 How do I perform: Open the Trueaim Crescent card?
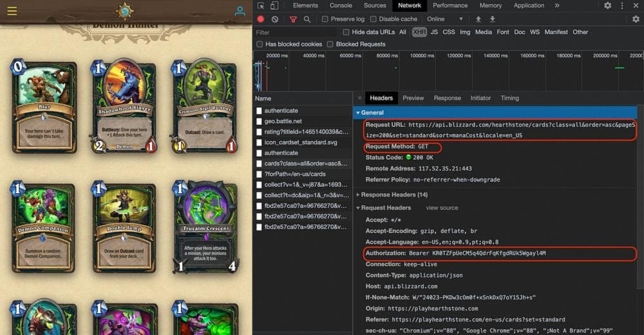(x=206, y=227)
